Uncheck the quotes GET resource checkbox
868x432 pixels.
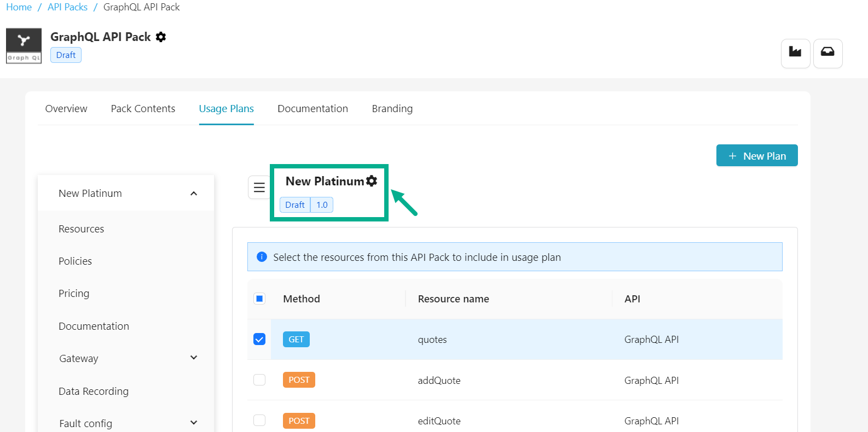(x=259, y=340)
